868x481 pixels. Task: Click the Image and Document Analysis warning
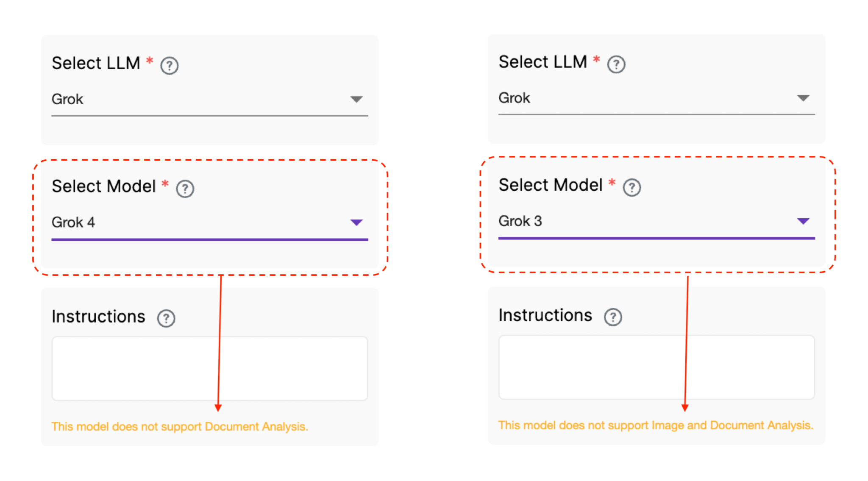pyautogui.click(x=656, y=425)
